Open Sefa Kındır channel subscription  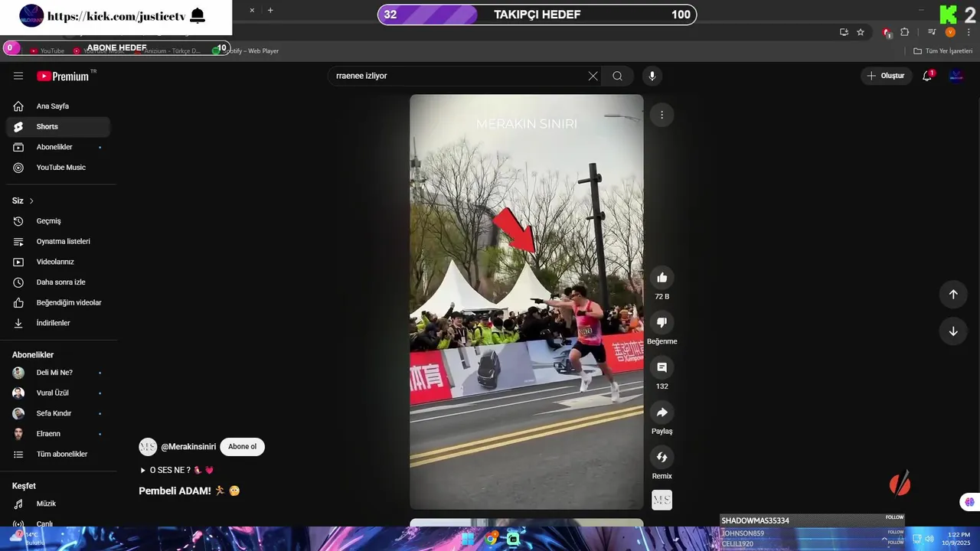pos(58,413)
